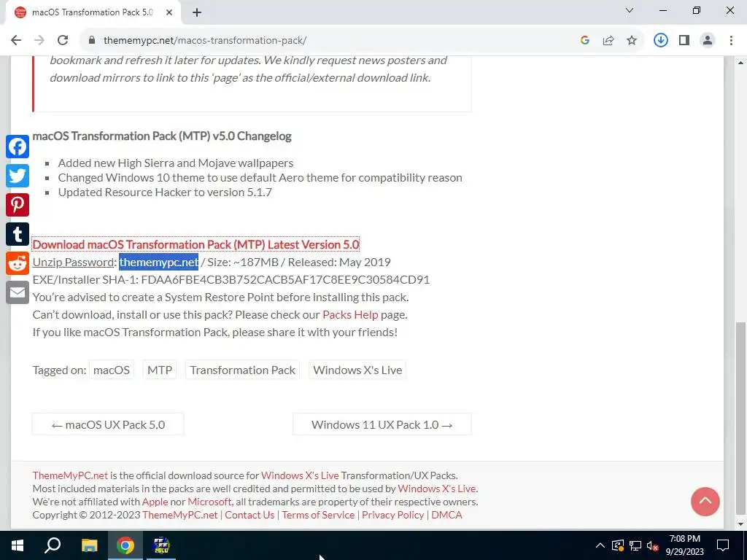Open the Packs Help page link
Image resolution: width=747 pixels, height=560 pixels.
click(x=350, y=314)
